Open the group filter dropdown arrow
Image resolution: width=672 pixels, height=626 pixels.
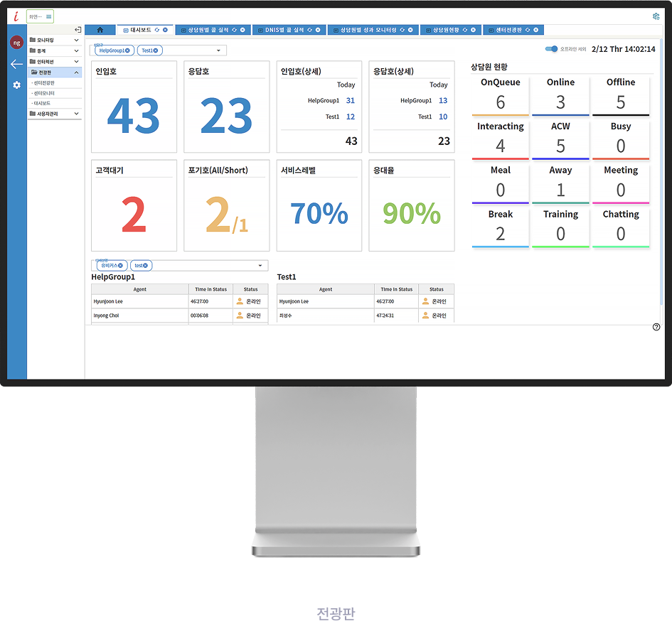(x=218, y=50)
